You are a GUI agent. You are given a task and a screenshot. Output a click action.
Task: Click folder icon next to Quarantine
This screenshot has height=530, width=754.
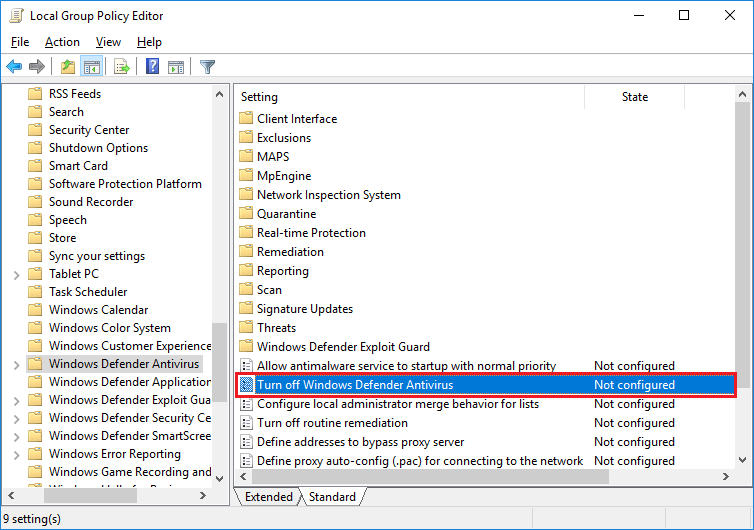[246, 213]
